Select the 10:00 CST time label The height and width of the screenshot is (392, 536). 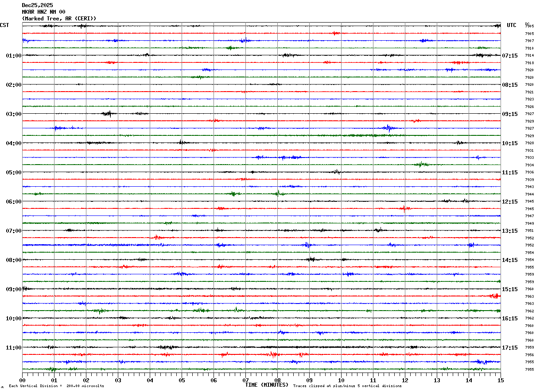(x=14, y=319)
